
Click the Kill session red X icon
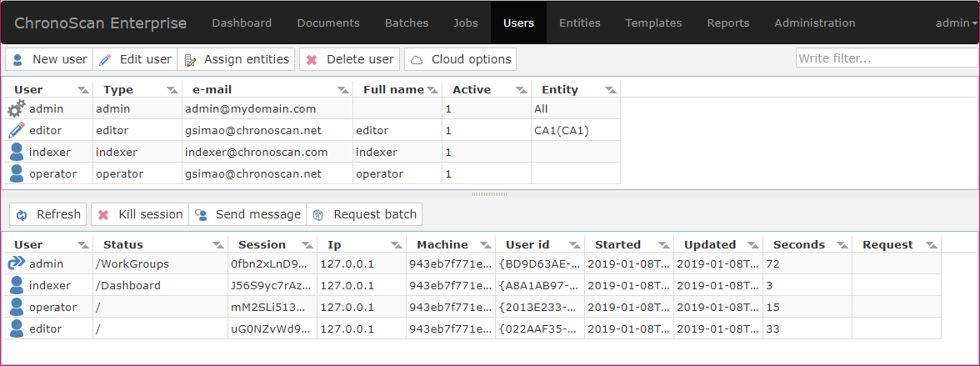pyautogui.click(x=103, y=214)
